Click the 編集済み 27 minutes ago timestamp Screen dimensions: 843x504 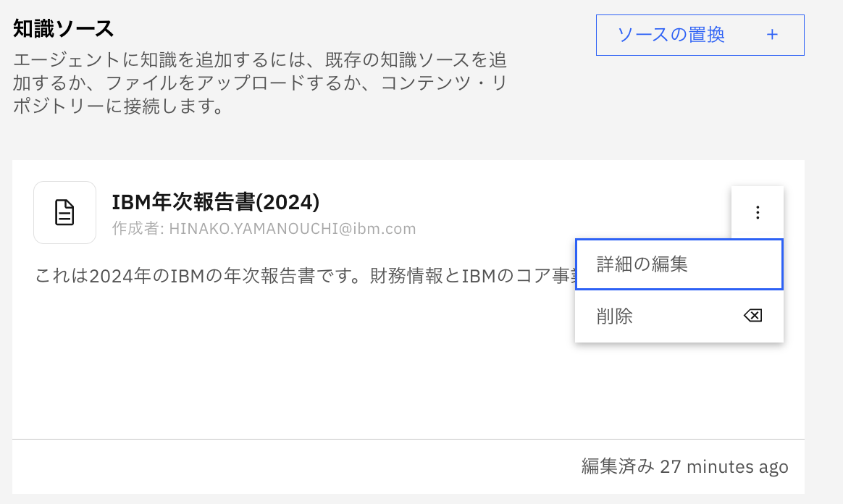point(684,466)
